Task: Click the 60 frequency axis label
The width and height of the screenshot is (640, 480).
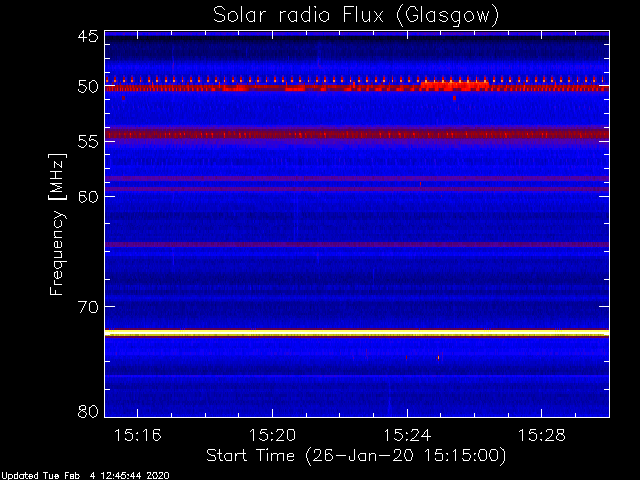Action: point(88,196)
